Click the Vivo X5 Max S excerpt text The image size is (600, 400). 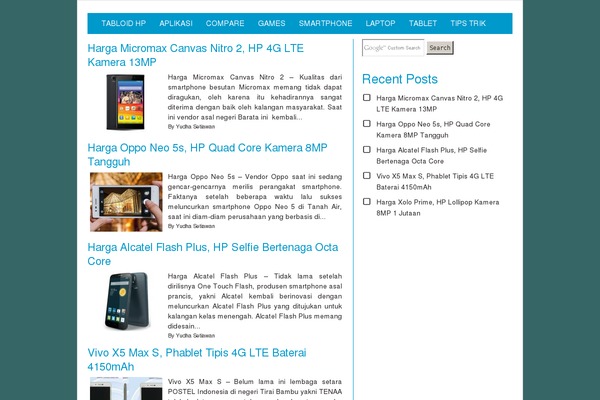255,389
